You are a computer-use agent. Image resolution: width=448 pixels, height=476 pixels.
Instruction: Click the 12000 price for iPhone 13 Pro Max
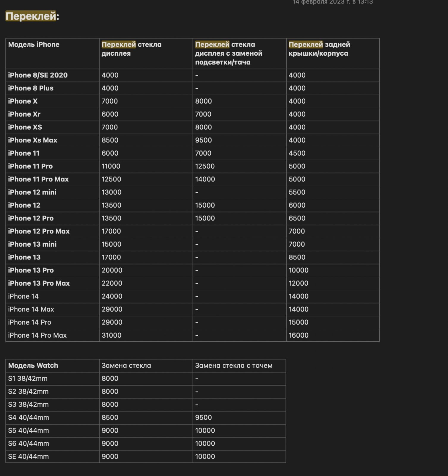pyautogui.click(x=298, y=283)
